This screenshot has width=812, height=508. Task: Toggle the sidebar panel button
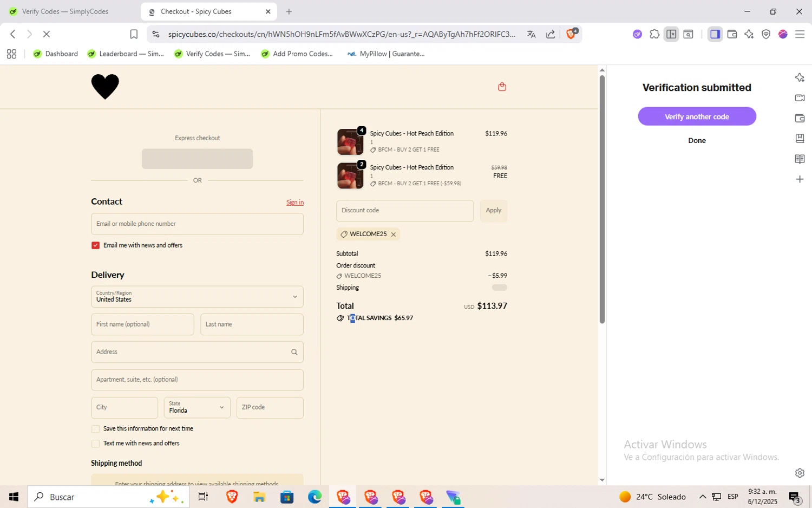click(x=715, y=34)
